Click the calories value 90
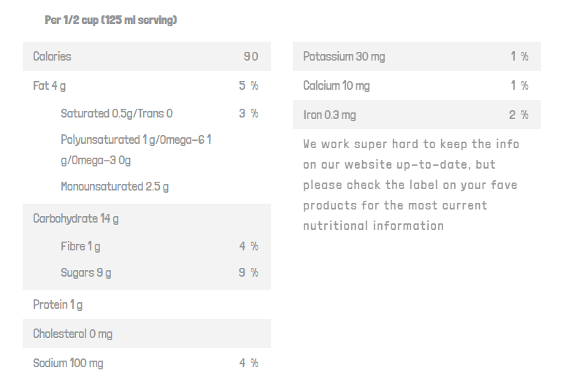 pos(250,56)
